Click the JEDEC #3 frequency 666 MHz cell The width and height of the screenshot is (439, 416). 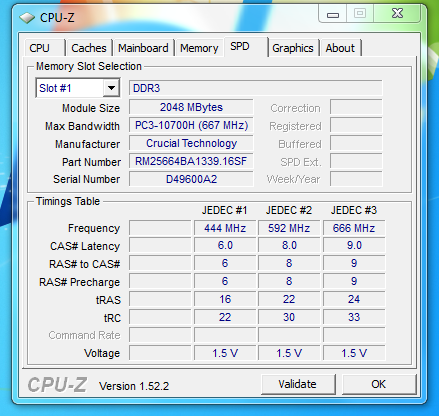[354, 228]
